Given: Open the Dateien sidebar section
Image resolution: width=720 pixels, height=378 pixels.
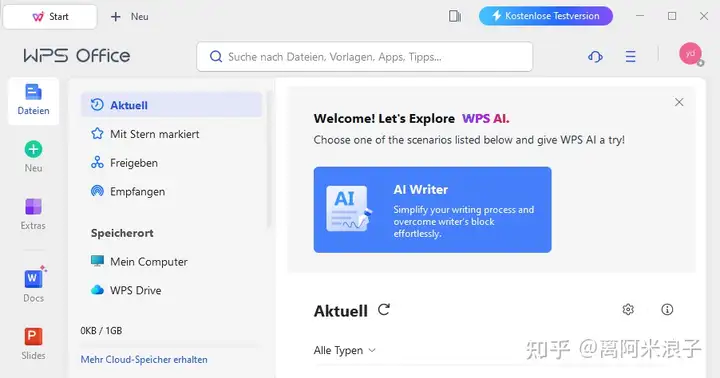Looking at the screenshot, I should [34, 101].
